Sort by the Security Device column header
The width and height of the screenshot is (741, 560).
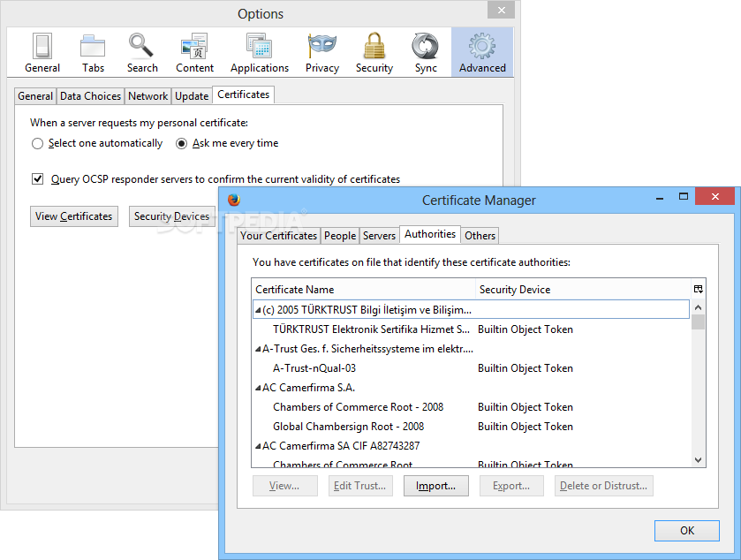[x=583, y=289]
